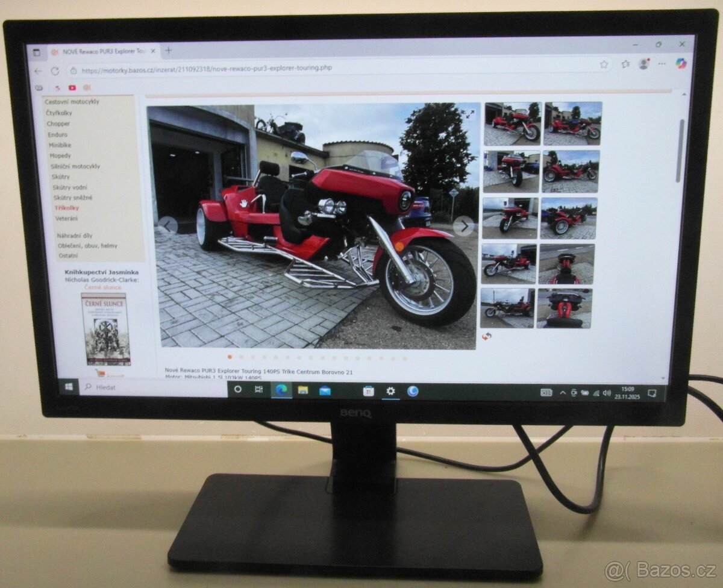The width and height of the screenshot is (723, 588).
Task: Click the browser profile avatar
Action: tap(643, 64)
